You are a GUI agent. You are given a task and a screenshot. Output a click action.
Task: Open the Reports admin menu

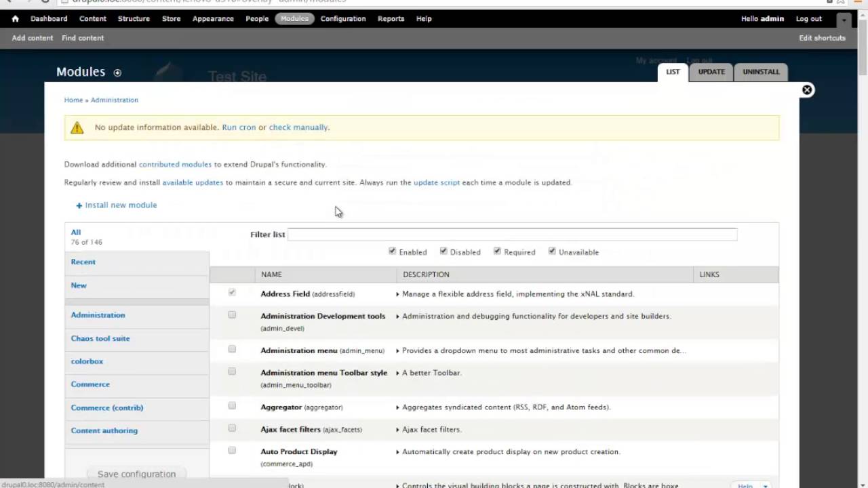pos(391,19)
